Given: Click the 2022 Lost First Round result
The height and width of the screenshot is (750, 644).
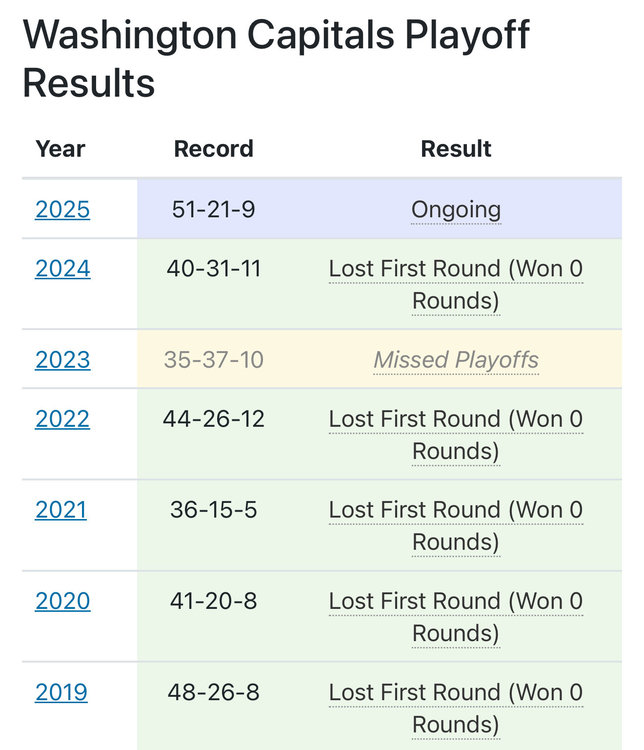Looking at the screenshot, I should pos(456,435).
